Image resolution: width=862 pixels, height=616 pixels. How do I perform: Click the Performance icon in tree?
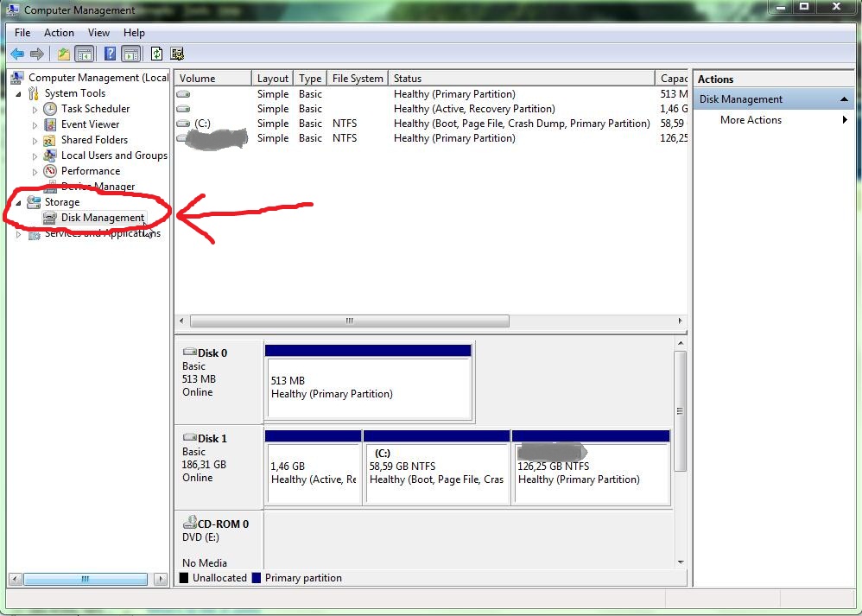(50, 171)
